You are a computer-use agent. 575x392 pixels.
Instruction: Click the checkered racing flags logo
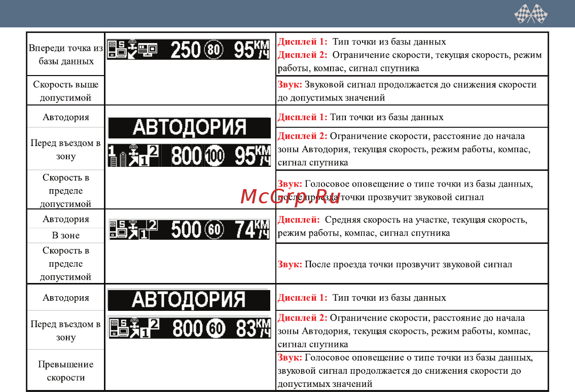tap(530, 14)
